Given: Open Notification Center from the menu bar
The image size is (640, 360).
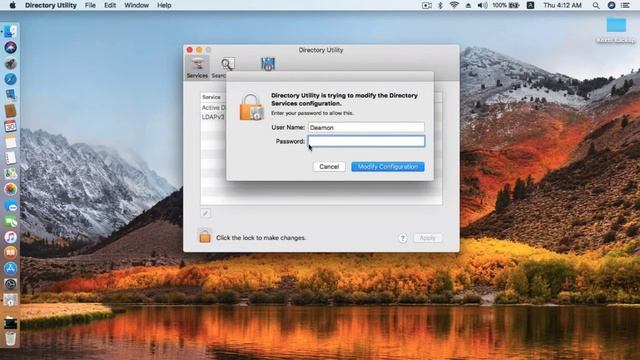Looking at the screenshot, I should click(625, 5).
